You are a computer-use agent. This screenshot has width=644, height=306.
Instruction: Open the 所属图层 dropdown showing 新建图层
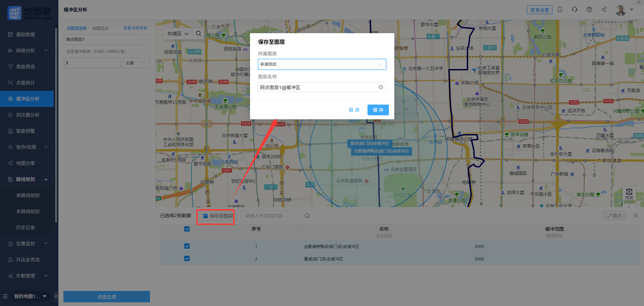(x=321, y=64)
